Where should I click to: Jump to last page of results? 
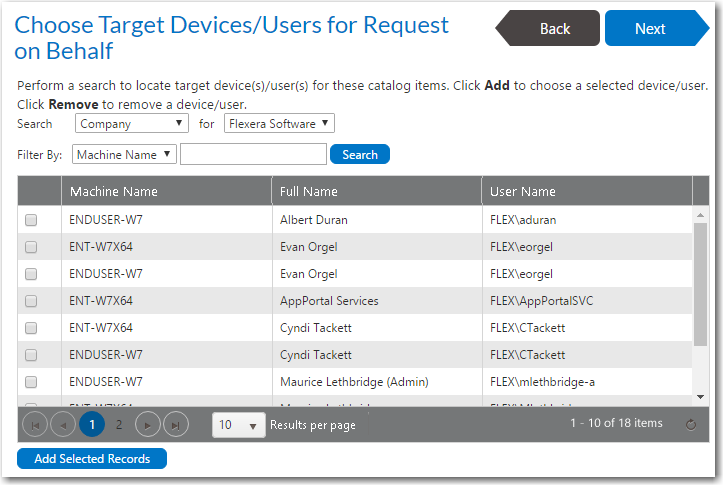[x=176, y=425]
